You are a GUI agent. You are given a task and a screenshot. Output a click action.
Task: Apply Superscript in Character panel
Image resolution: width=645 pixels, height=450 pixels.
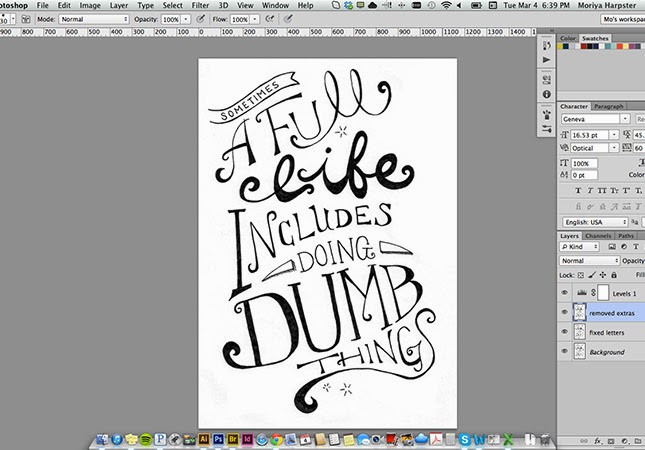click(626, 190)
